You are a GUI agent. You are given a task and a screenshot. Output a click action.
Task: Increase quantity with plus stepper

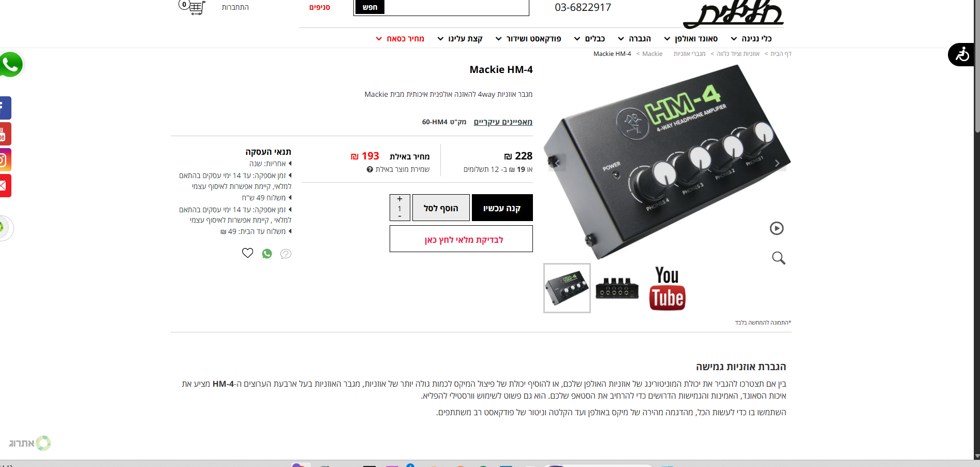coord(399,199)
